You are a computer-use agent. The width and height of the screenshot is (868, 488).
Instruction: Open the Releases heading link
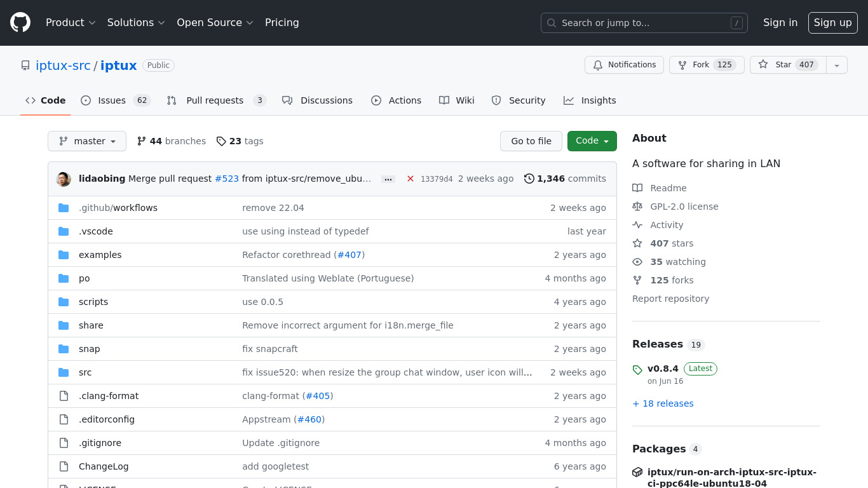pos(668,344)
